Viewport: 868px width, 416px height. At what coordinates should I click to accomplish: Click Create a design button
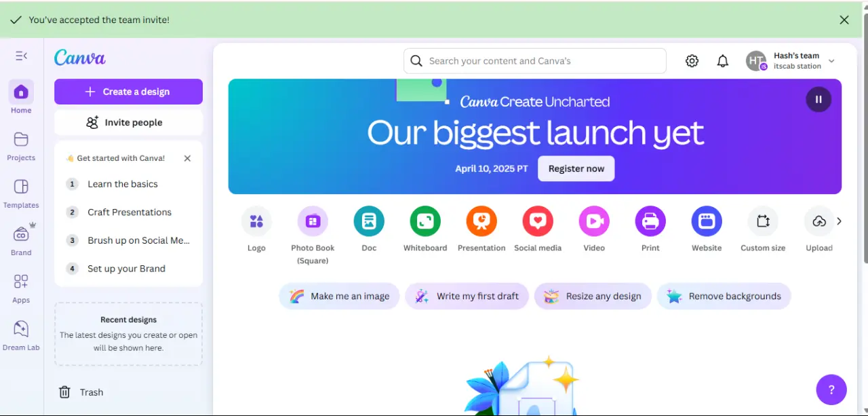pos(128,92)
